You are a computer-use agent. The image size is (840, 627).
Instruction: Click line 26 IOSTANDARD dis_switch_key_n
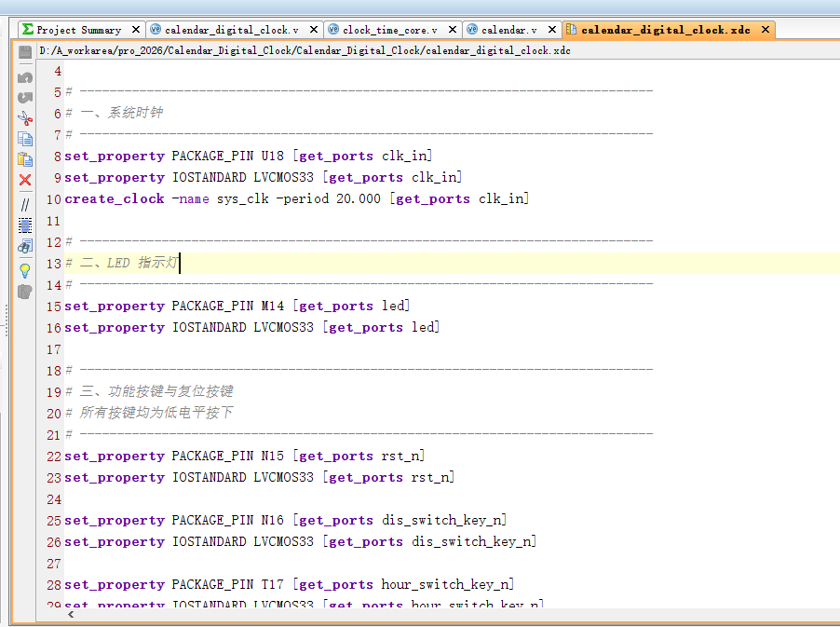pos(301,542)
